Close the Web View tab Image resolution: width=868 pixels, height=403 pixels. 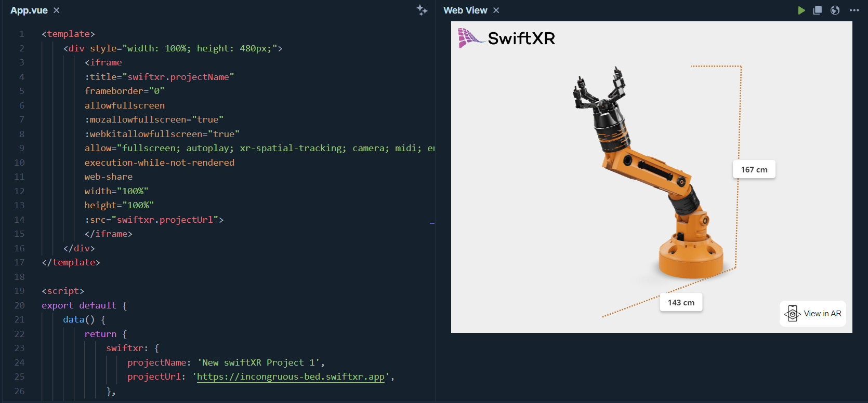pyautogui.click(x=496, y=10)
